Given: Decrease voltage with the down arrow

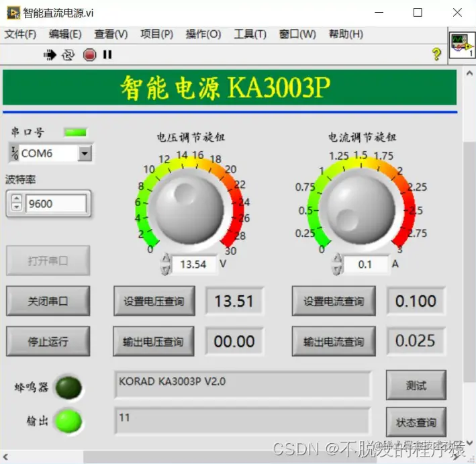Looking at the screenshot, I should (x=165, y=269).
